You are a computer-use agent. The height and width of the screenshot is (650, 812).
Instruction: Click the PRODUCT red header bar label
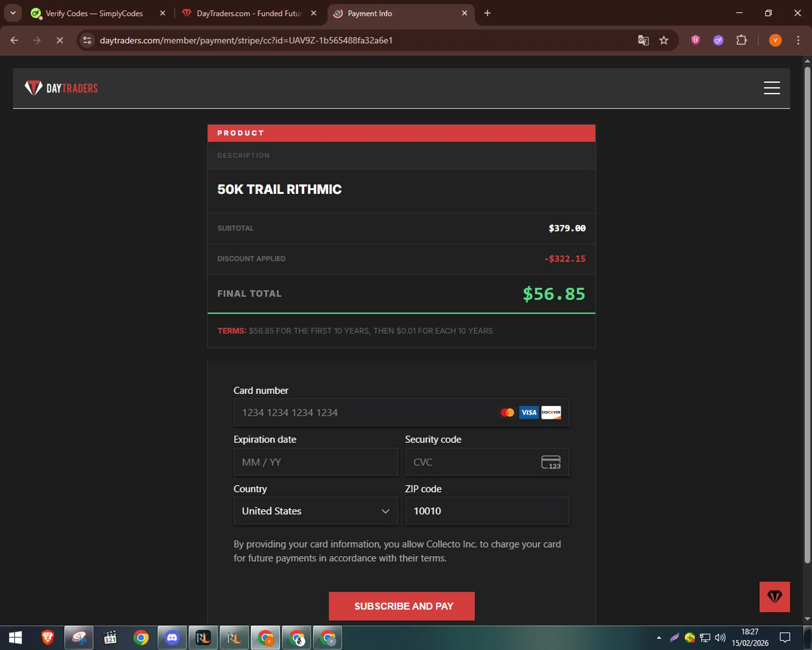(240, 133)
